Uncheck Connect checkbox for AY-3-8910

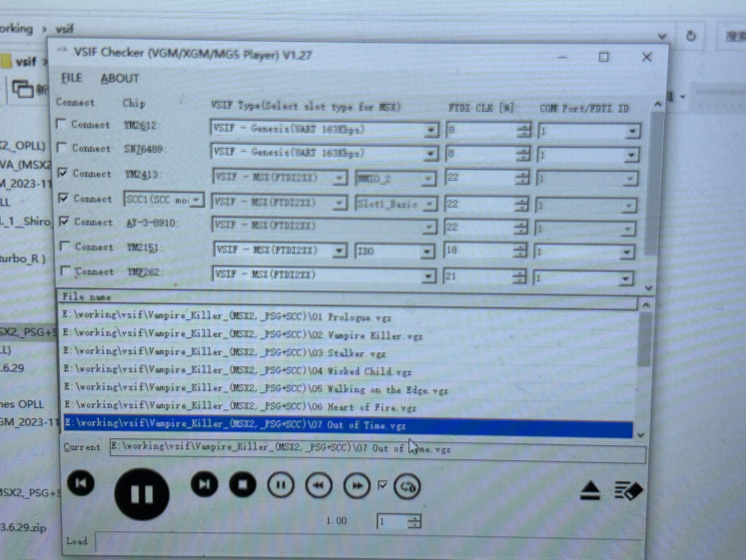(64, 221)
